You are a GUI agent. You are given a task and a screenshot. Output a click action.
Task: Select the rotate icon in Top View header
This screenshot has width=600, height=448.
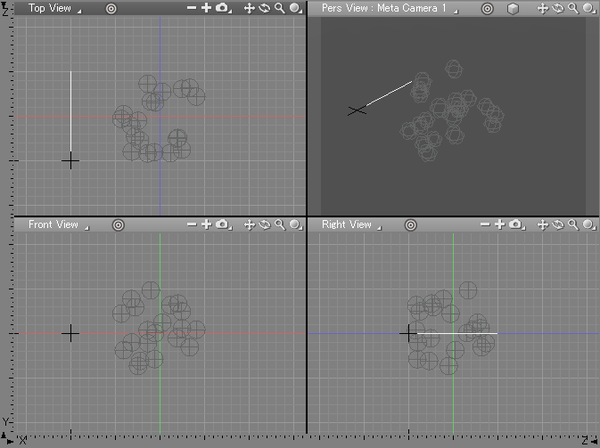264,8
